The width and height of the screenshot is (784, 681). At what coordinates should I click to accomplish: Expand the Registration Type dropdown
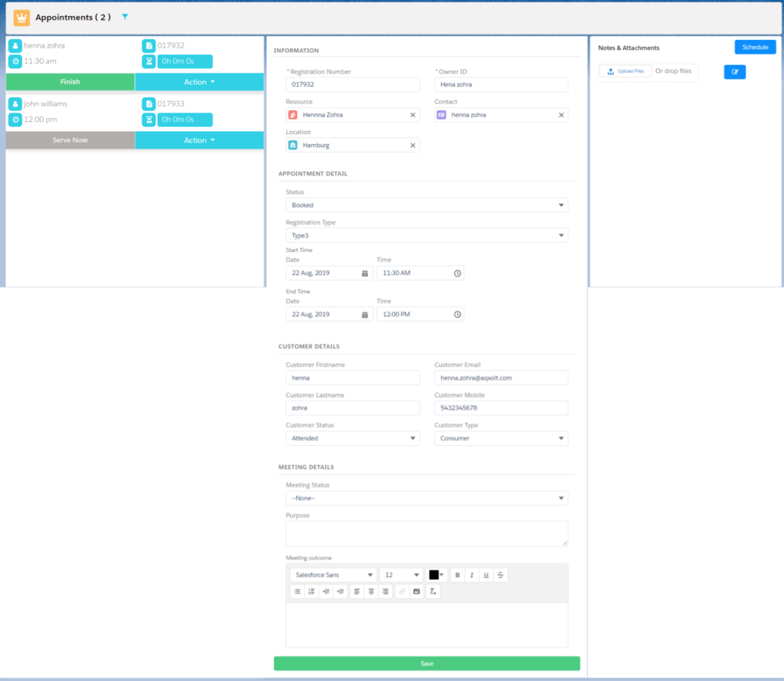tap(426, 236)
